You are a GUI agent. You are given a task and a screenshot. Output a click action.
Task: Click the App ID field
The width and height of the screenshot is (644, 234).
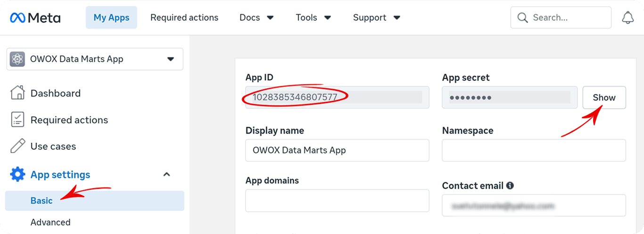337,97
